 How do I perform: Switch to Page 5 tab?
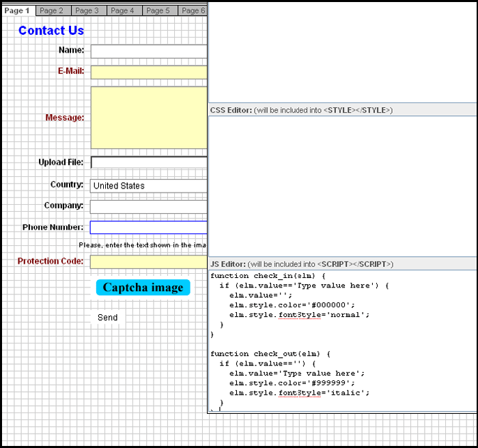[x=160, y=11]
